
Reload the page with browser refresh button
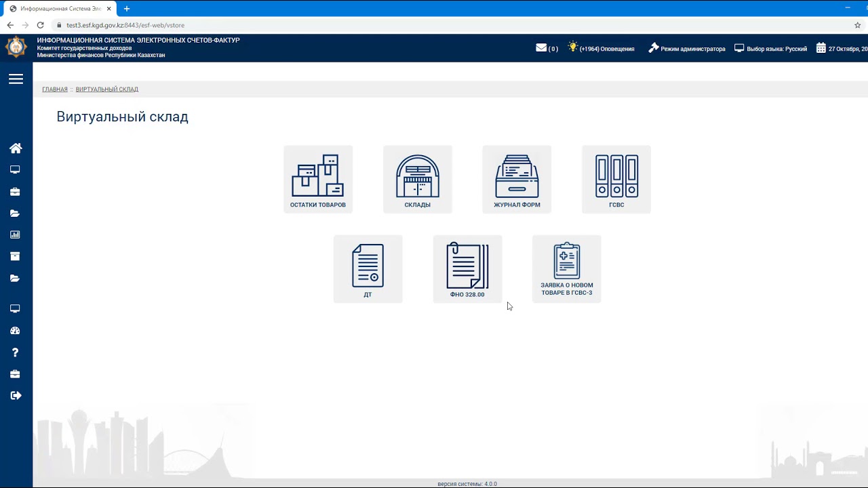40,25
